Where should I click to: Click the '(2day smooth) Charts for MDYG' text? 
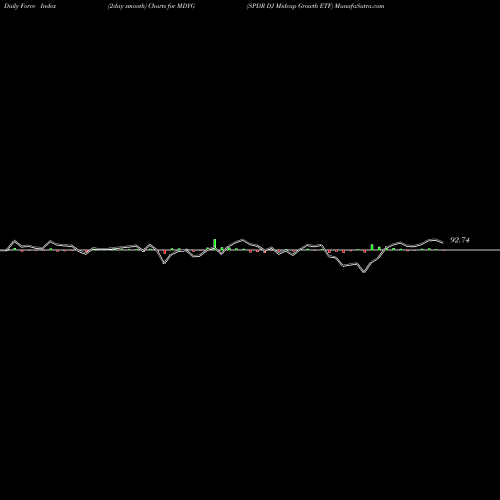click(x=151, y=6)
